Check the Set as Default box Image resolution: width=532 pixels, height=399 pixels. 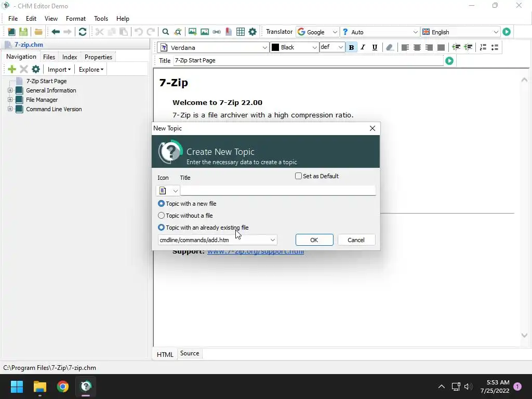click(298, 176)
